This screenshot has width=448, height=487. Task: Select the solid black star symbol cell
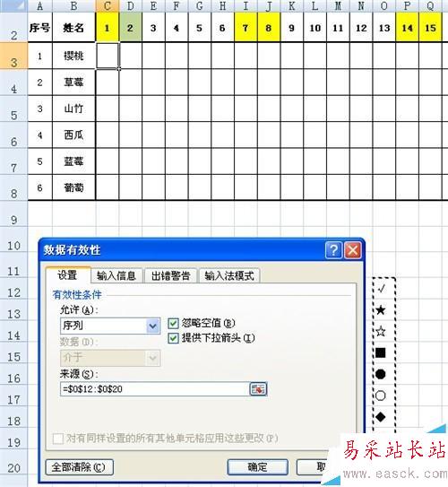[383, 310]
